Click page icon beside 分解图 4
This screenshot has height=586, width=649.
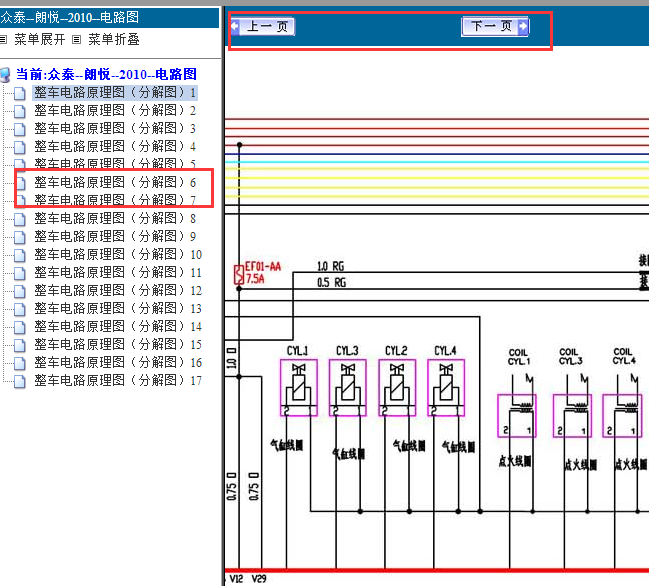[x=19, y=147]
